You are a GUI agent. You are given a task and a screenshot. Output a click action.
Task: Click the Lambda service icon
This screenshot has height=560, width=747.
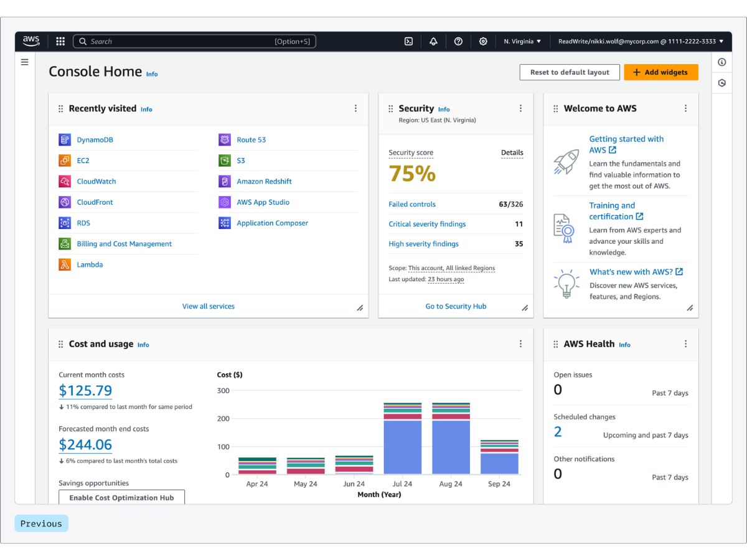tap(65, 264)
